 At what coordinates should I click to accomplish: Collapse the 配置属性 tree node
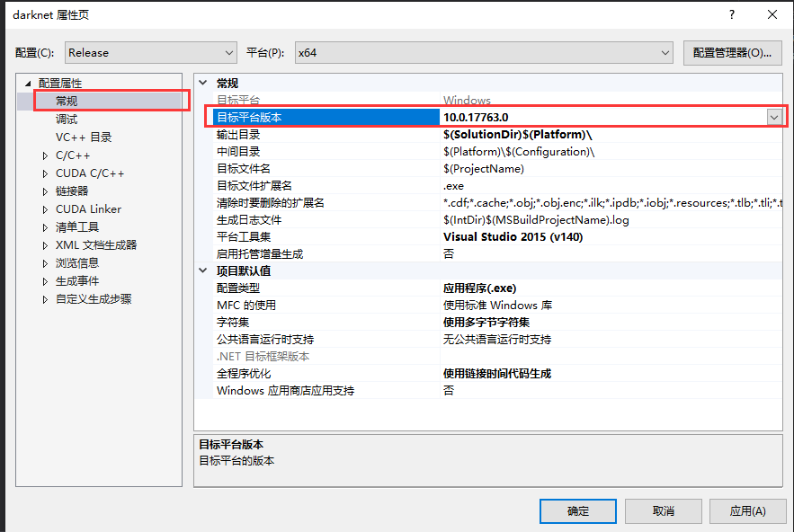pyautogui.click(x=28, y=83)
